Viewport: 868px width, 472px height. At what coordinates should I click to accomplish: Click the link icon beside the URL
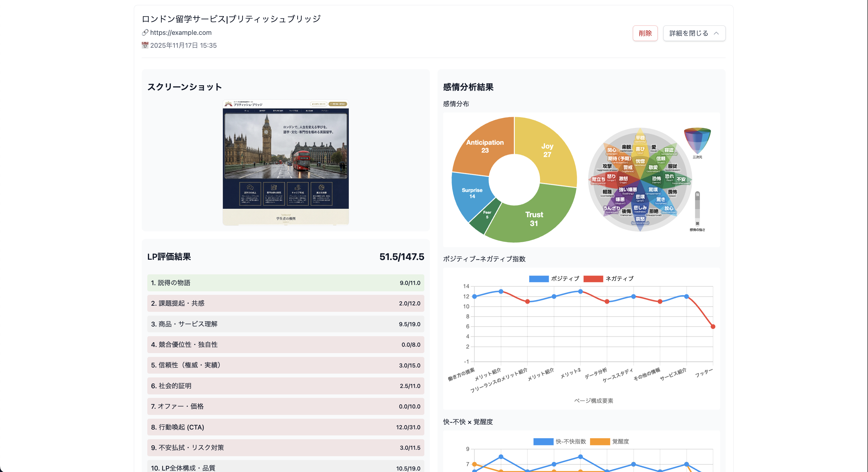click(x=145, y=32)
